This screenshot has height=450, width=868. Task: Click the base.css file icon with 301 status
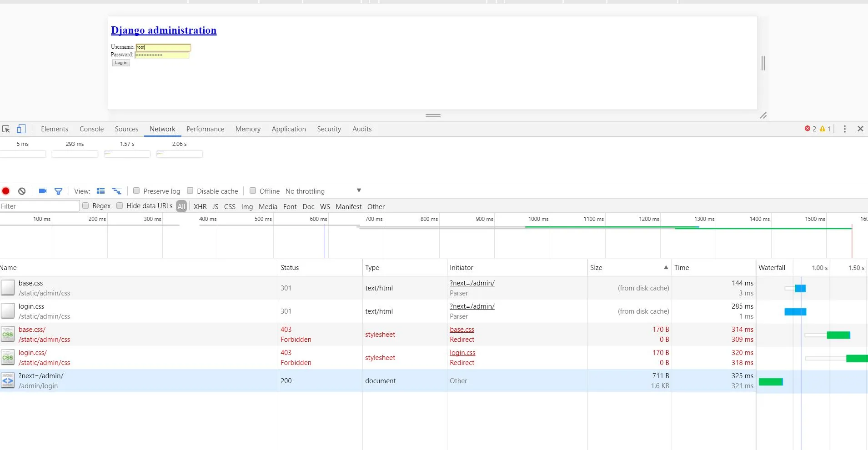8,288
